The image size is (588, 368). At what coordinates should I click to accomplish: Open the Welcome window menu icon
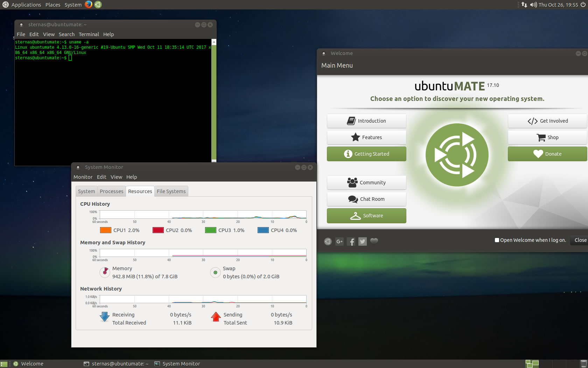(x=324, y=54)
